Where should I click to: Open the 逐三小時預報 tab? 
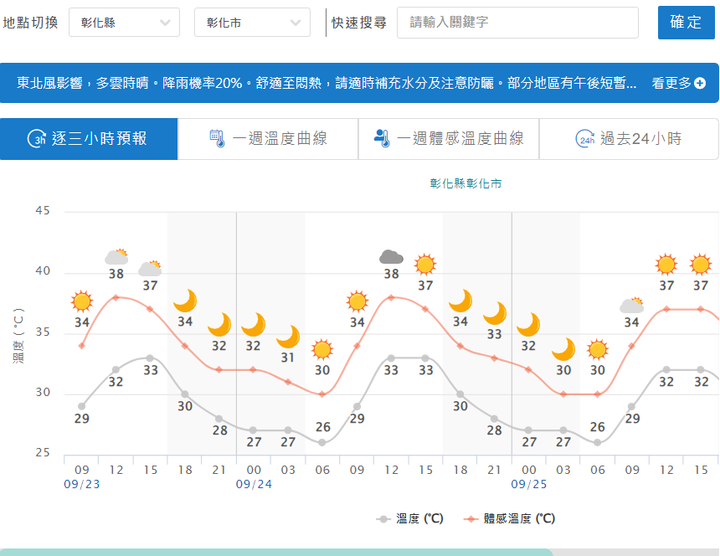(x=89, y=139)
